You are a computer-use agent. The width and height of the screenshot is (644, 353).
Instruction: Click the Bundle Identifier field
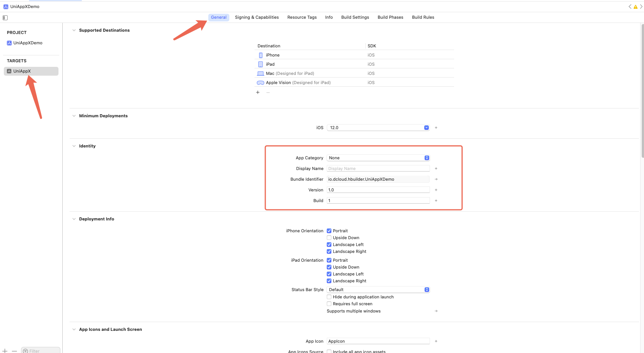click(378, 179)
